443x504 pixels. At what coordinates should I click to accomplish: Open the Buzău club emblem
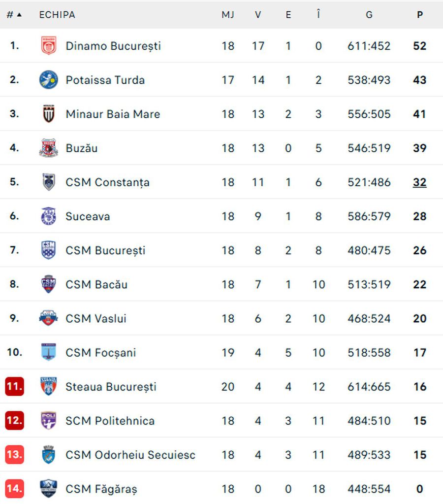tap(48, 148)
